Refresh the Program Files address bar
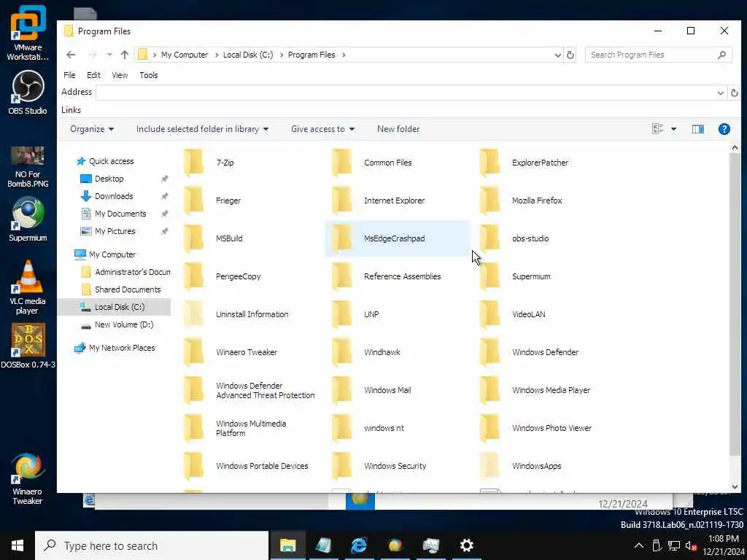 tap(570, 55)
